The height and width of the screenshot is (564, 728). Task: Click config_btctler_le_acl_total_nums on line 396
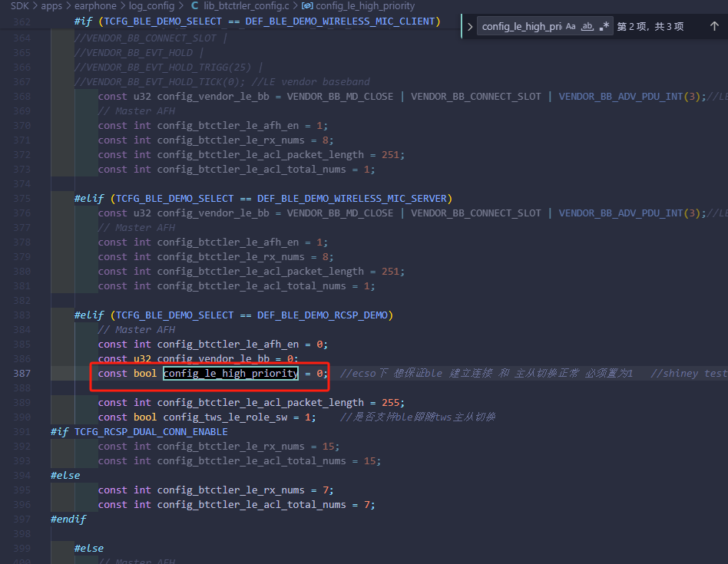[x=252, y=505]
